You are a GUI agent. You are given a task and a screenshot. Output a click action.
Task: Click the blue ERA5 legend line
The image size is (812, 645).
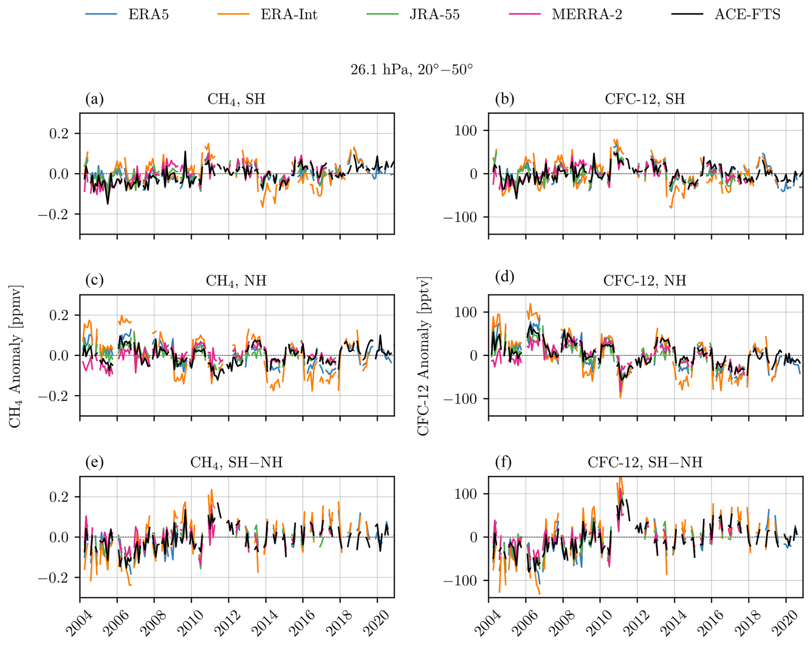(101, 14)
